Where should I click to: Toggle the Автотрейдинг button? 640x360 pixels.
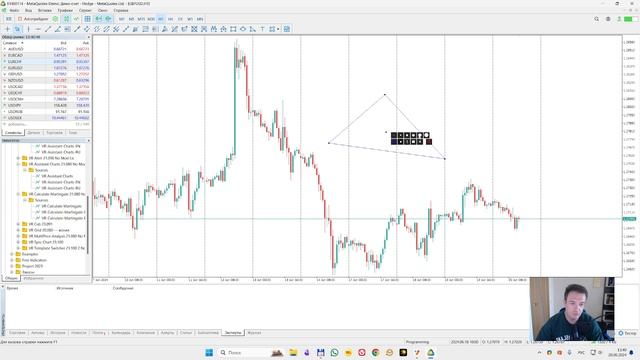click(x=33, y=19)
